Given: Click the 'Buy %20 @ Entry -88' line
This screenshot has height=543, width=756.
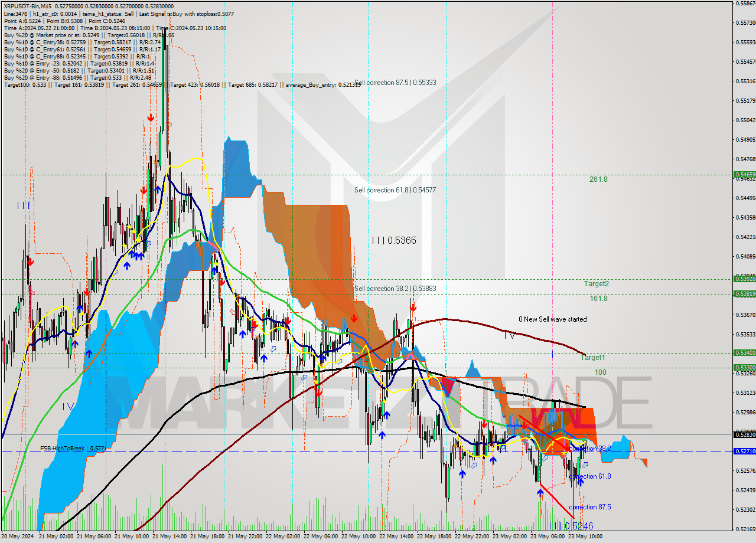Looking at the screenshot, I should [x=77, y=77].
